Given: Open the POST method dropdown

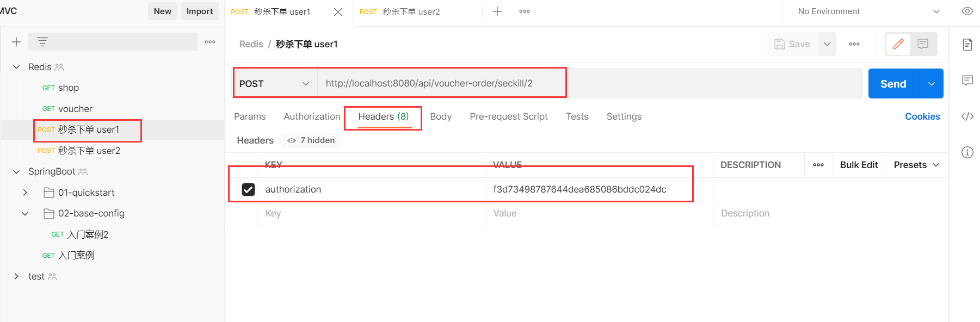Looking at the screenshot, I should [274, 84].
